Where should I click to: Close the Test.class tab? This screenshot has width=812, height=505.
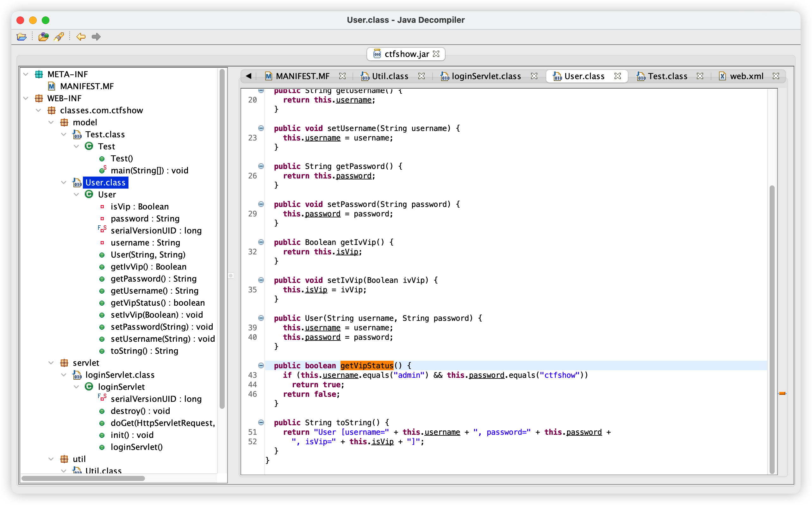(700, 76)
